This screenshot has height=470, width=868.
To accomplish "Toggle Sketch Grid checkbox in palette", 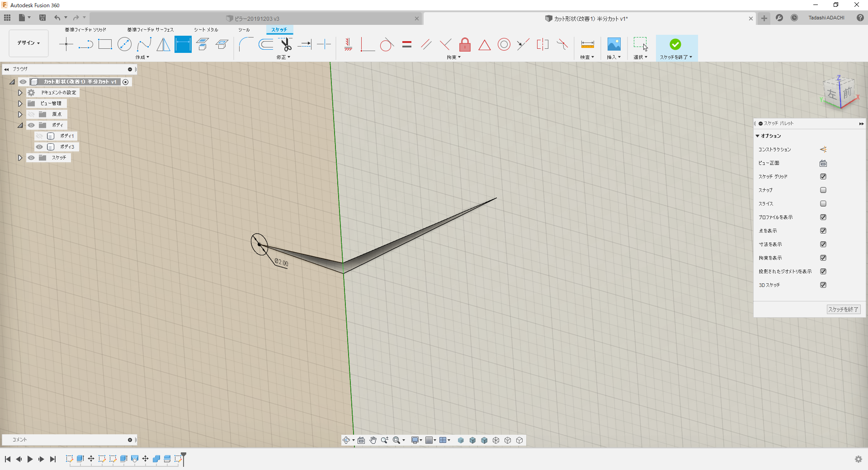I will [823, 177].
